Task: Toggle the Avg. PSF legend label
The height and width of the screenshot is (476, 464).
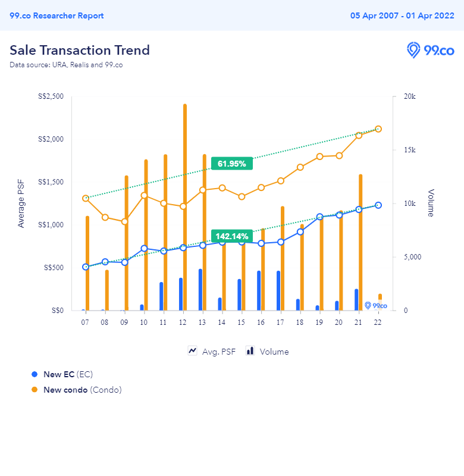Action: (x=218, y=352)
